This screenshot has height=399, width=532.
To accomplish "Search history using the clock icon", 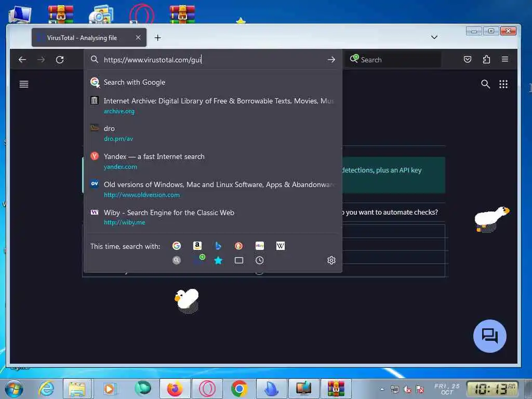I will [x=260, y=260].
